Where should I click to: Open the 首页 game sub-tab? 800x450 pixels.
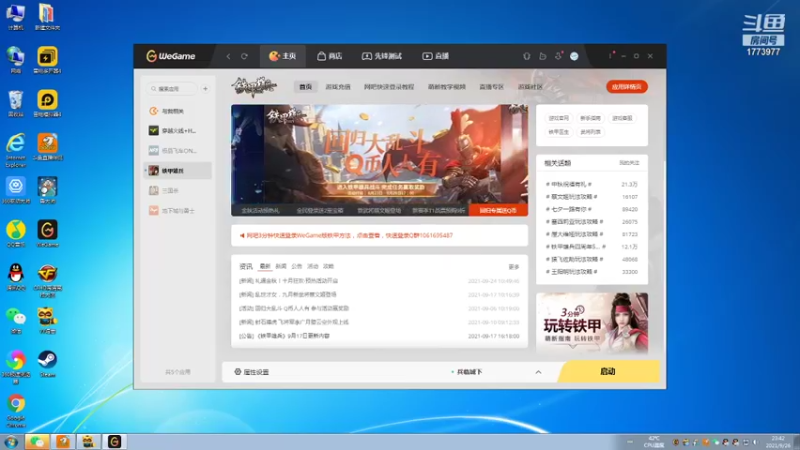click(x=306, y=87)
